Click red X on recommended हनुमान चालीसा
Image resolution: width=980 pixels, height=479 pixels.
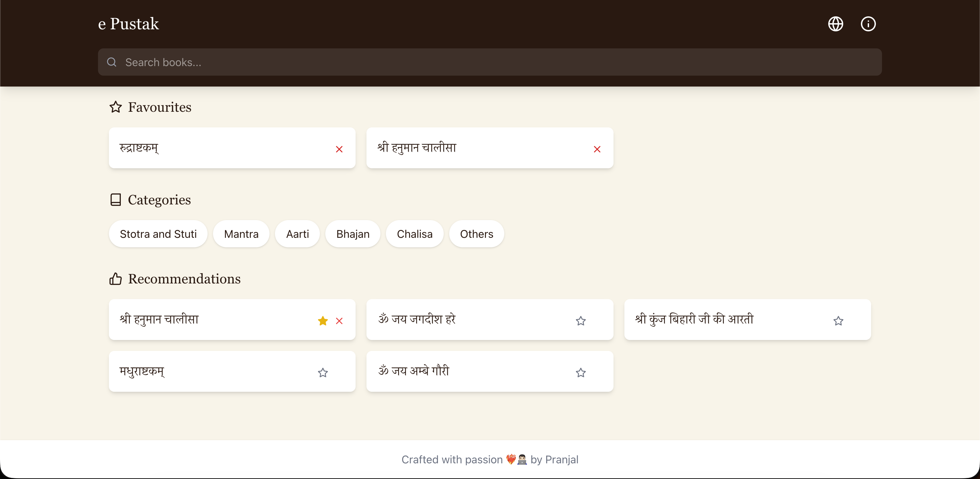point(339,321)
